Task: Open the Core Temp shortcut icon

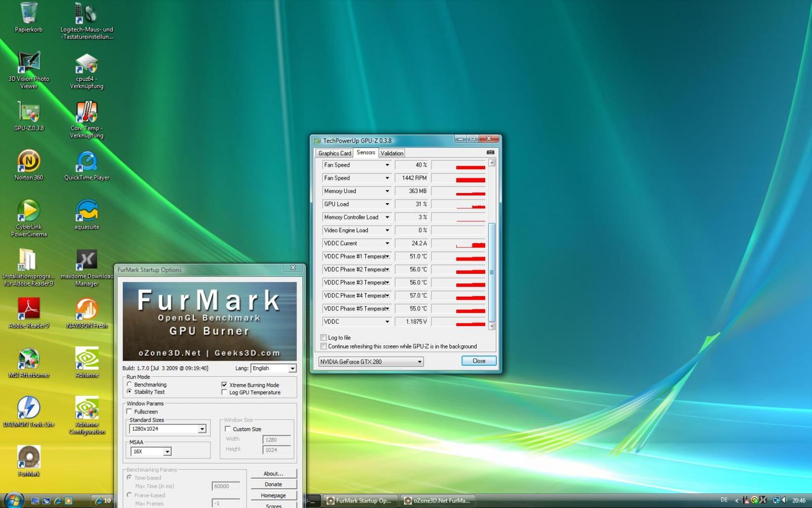Action: coord(86,111)
